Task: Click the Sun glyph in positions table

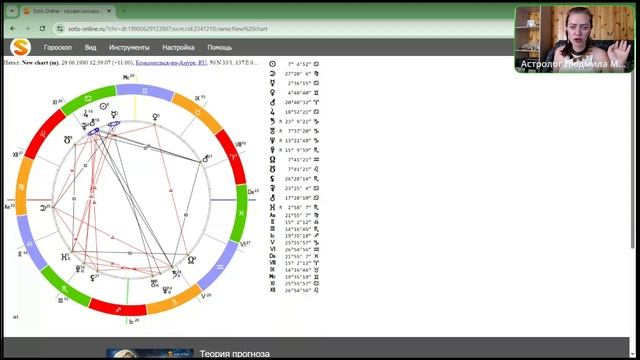Action: [x=272, y=64]
